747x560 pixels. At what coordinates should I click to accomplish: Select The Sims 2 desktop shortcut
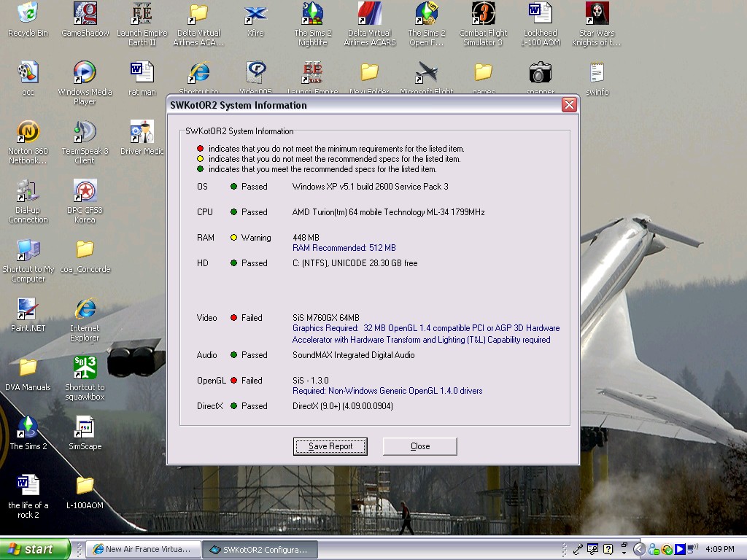(x=28, y=432)
